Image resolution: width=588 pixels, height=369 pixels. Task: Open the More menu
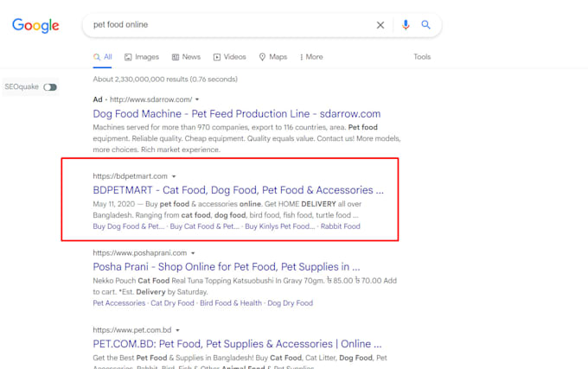(x=311, y=57)
